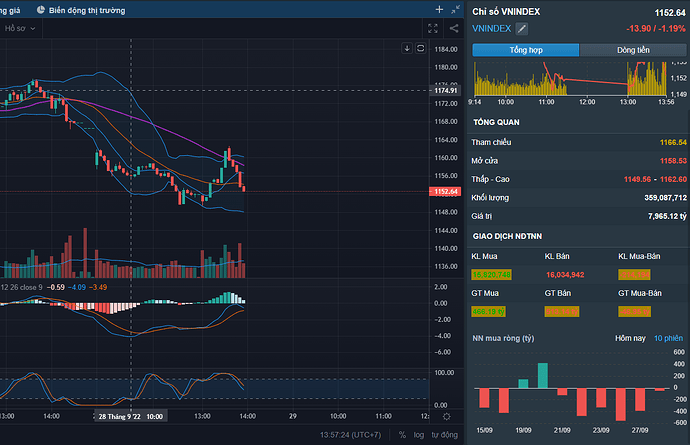The height and width of the screenshot is (445, 690).
Task: Open the UTC+7 timezone menu
Action: point(355,435)
